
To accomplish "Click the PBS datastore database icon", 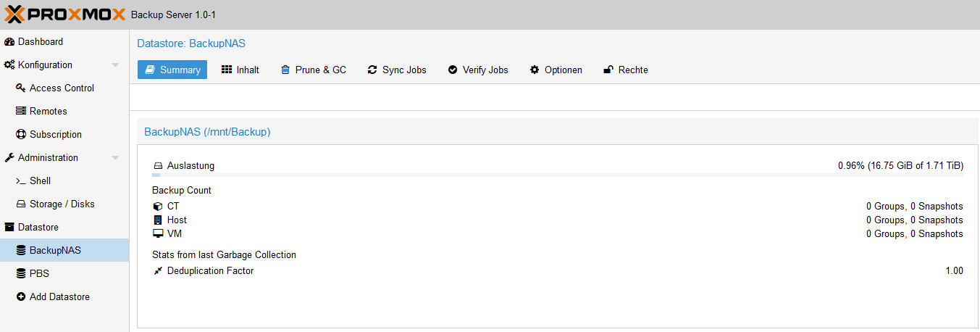I will (x=21, y=274).
